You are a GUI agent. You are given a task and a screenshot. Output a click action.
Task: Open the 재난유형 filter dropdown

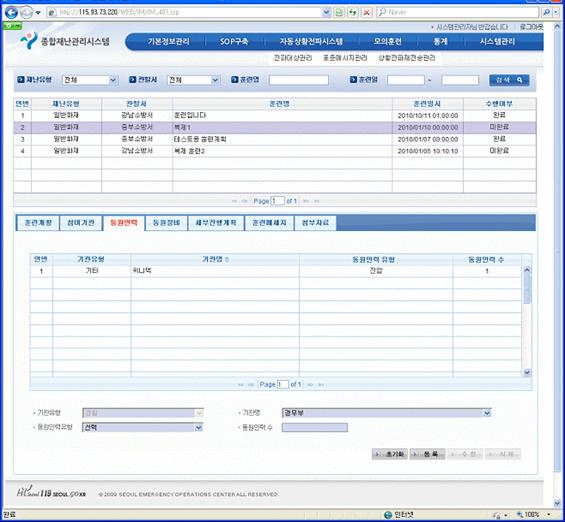pos(113,80)
